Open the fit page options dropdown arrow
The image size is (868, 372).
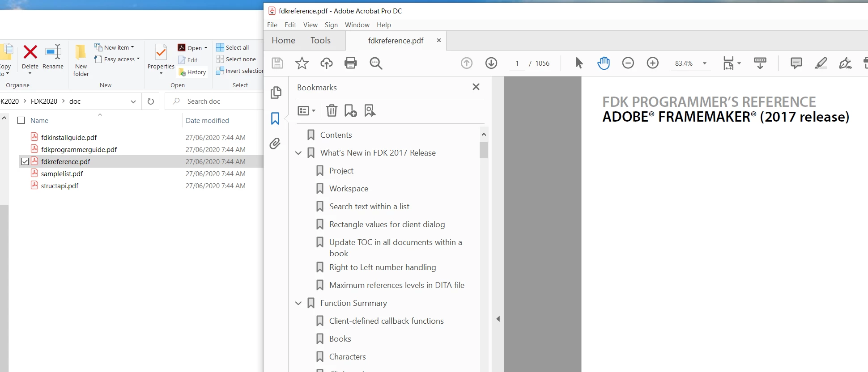(739, 63)
